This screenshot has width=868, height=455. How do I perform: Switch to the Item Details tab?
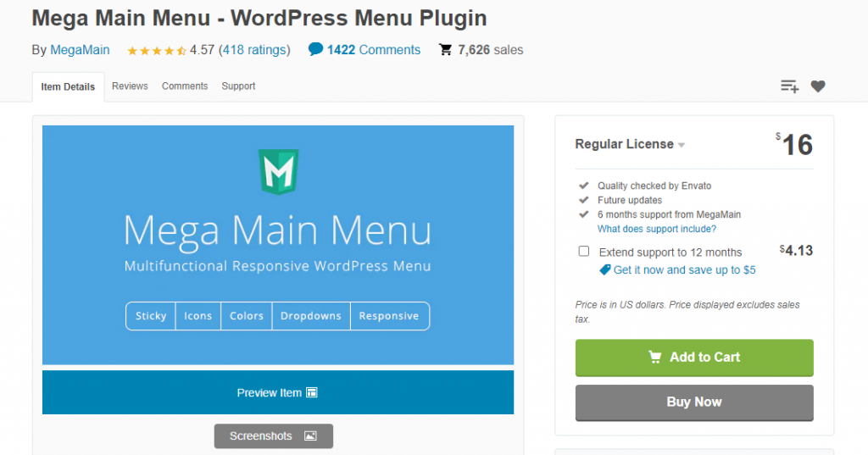[x=68, y=87]
